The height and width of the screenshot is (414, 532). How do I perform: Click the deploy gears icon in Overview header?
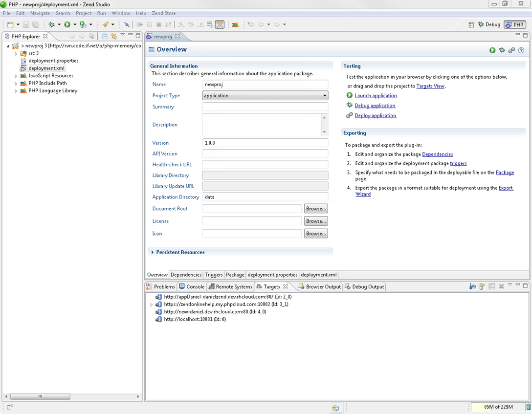(x=511, y=50)
